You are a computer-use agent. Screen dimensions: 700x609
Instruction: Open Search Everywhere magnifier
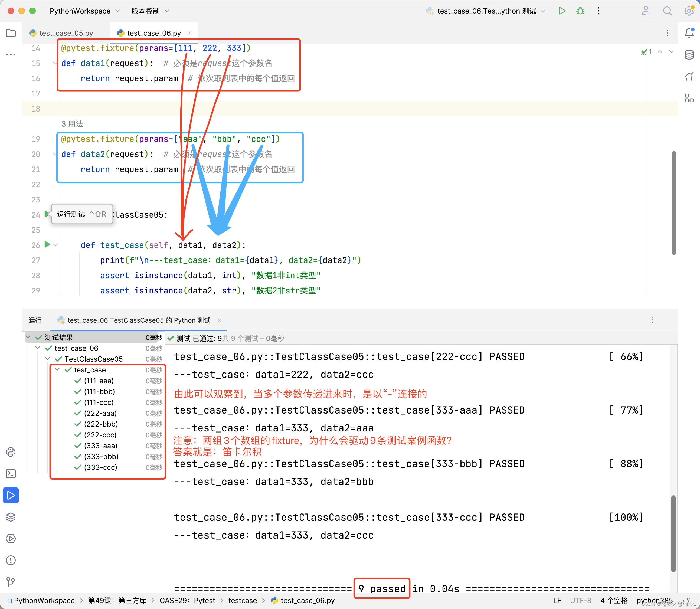click(667, 11)
